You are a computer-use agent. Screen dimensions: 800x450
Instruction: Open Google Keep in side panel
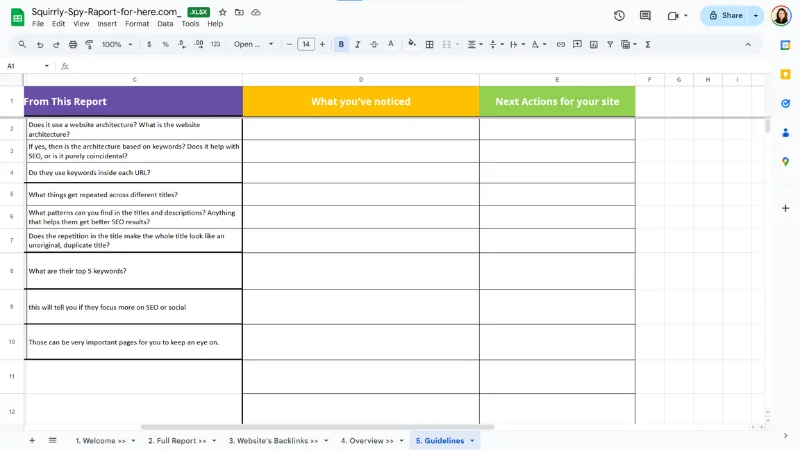[x=785, y=74]
